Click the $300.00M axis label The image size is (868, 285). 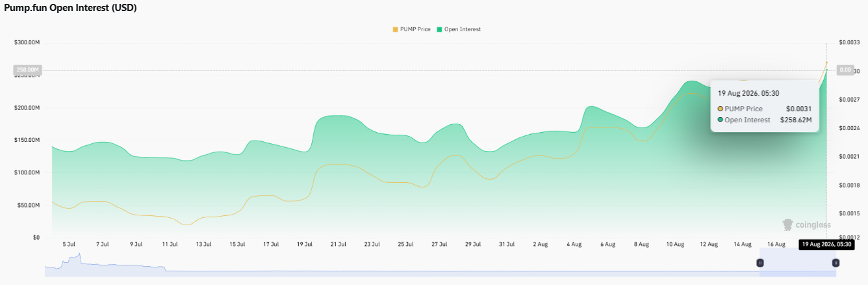(x=27, y=42)
